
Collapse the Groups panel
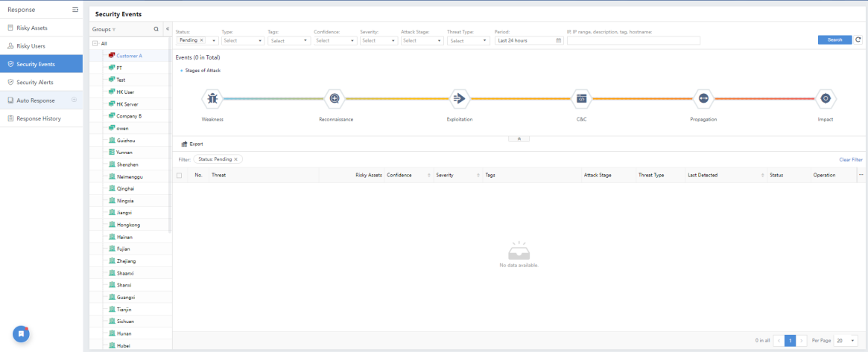168,29
